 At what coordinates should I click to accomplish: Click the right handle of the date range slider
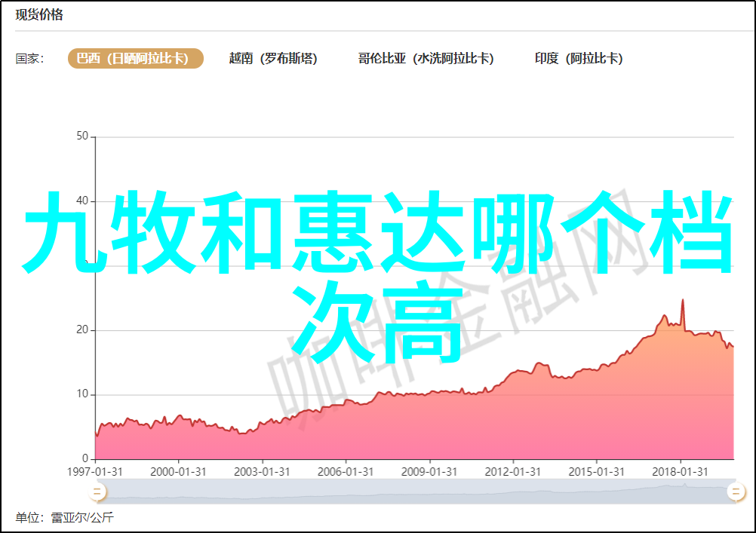pyautogui.click(x=736, y=492)
